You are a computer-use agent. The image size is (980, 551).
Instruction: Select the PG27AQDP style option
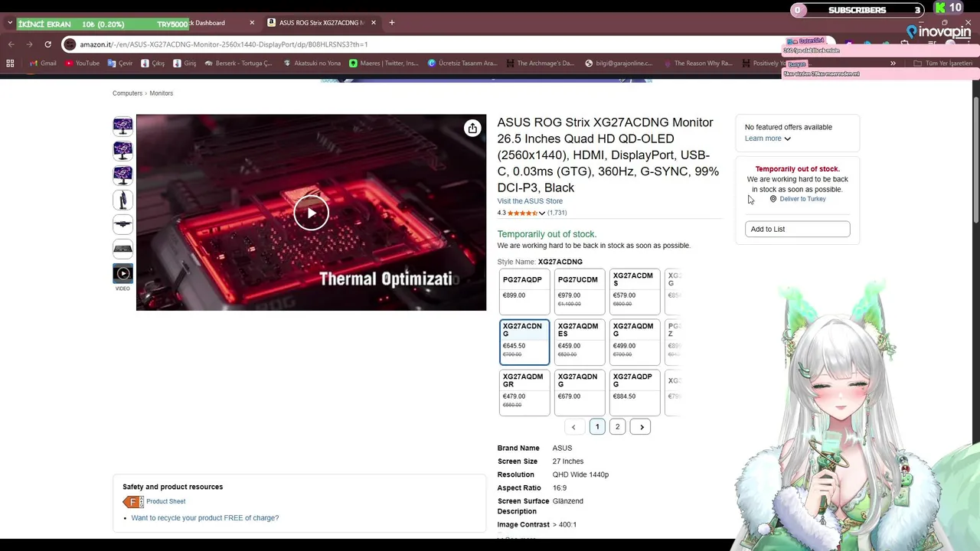pos(524,292)
